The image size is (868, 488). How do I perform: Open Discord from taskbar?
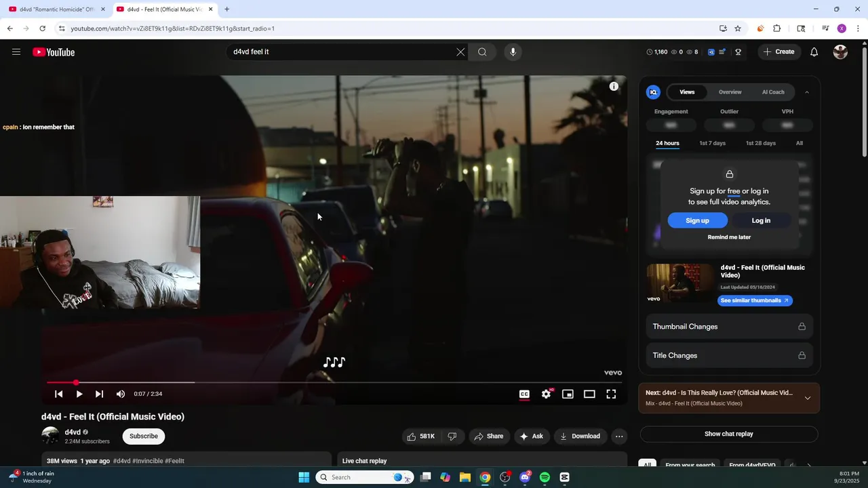(525, 477)
